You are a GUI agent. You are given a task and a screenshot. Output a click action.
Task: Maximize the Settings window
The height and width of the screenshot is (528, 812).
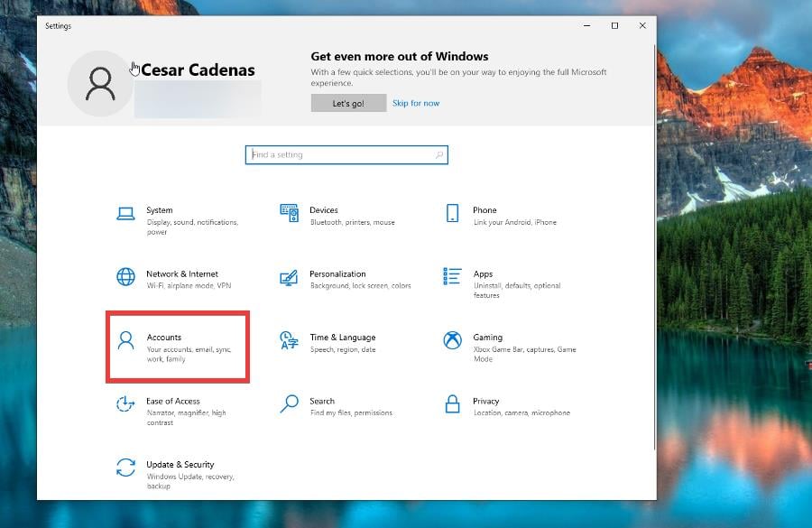(614, 25)
